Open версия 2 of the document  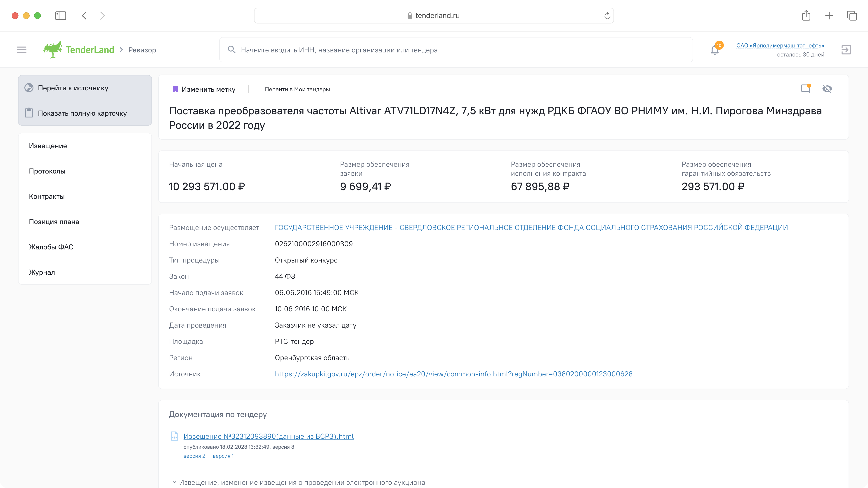[194, 456]
